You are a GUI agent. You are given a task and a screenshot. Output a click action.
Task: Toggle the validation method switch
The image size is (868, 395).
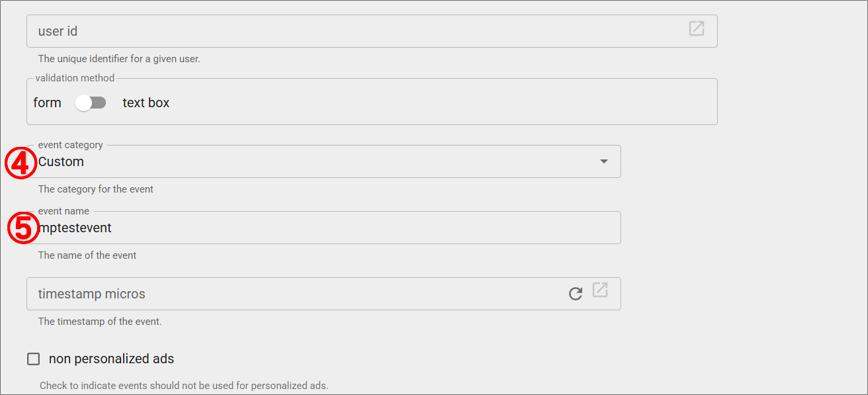point(91,103)
